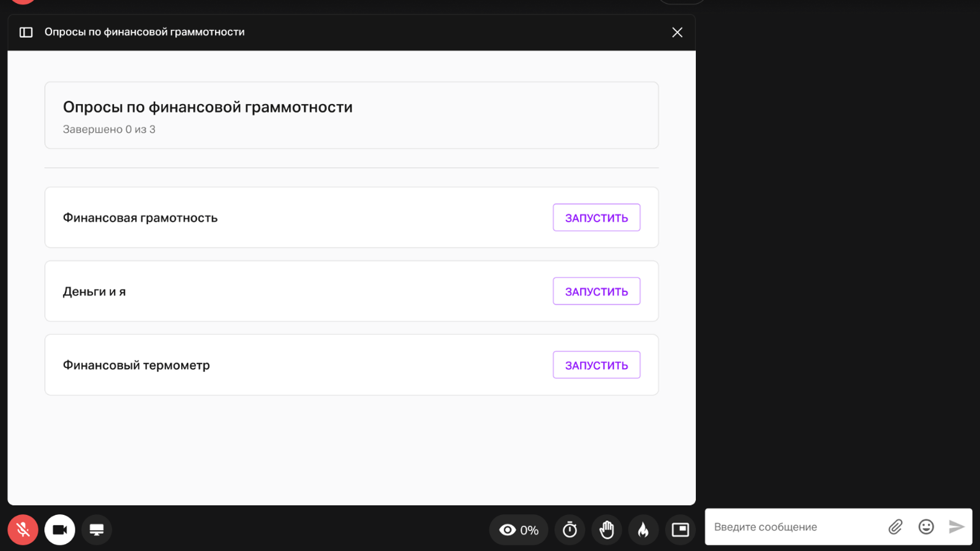The width and height of the screenshot is (980, 551).
Task: Select the Деньги и я poll title
Action: [x=94, y=291]
